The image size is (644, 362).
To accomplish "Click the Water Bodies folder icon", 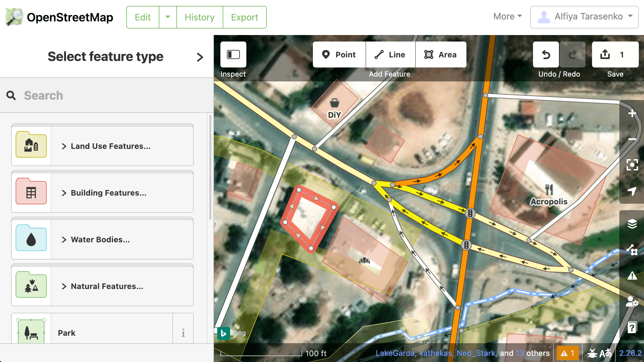I will tap(31, 238).
